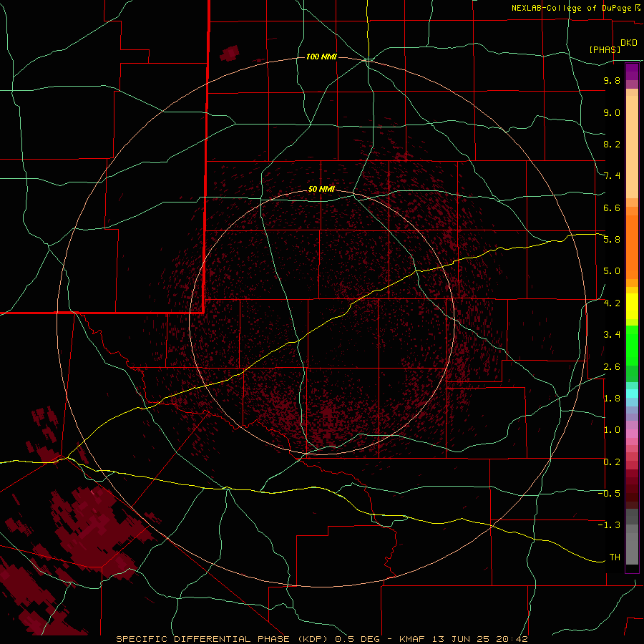Click the 5.8 value on color scale
Image resolution: width=644 pixels, height=644 pixels.
point(612,240)
